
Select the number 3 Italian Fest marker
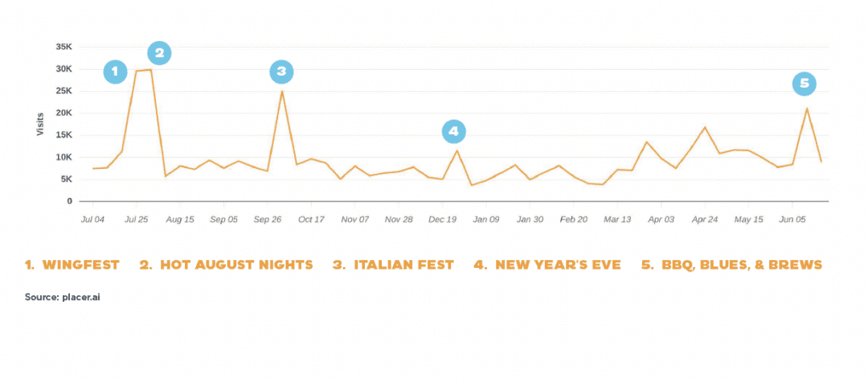coord(281,72)
